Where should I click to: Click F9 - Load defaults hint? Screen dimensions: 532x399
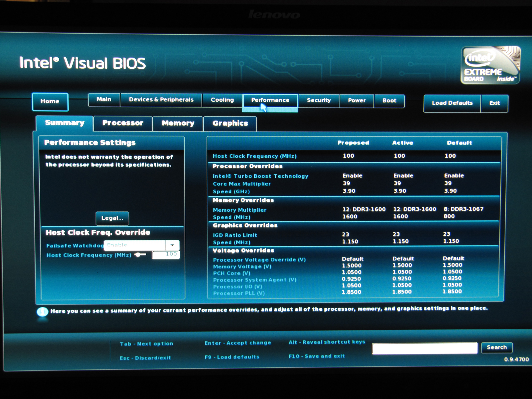coord(232,357)
